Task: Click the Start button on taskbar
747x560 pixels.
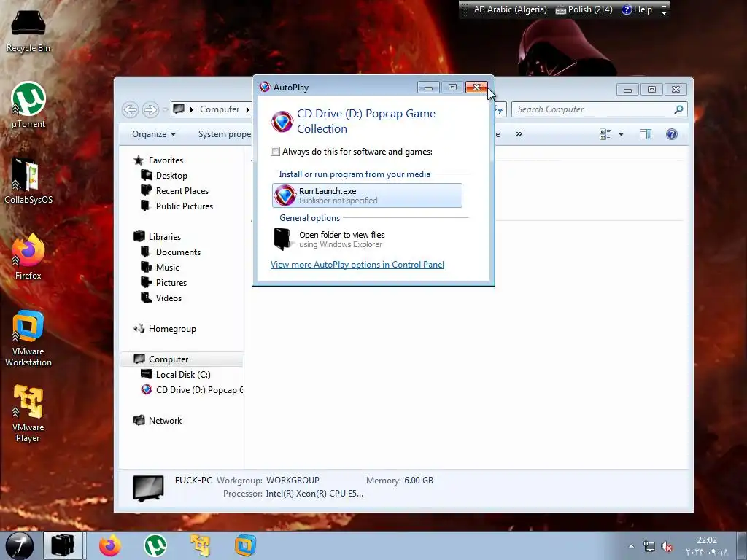Action: tap(20, 545)
